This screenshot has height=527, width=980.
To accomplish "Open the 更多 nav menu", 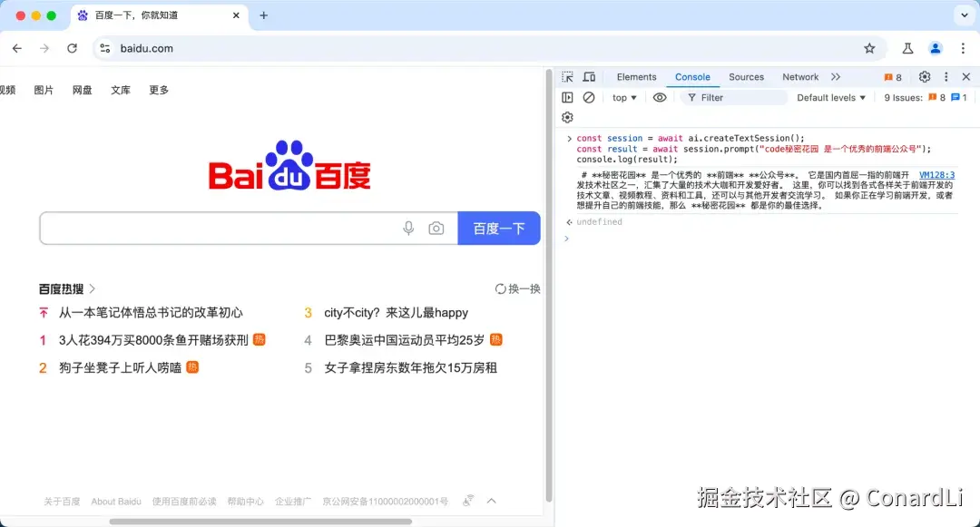I will click(159, 90).
